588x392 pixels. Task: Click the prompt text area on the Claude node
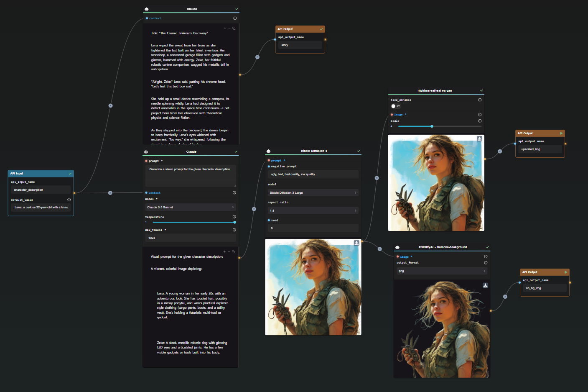[191, 176]
